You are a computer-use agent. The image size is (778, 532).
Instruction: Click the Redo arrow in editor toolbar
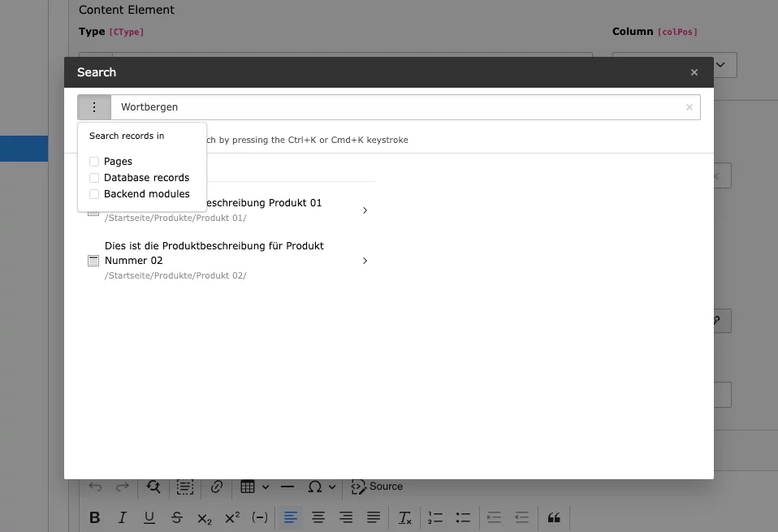coord(122,487)
